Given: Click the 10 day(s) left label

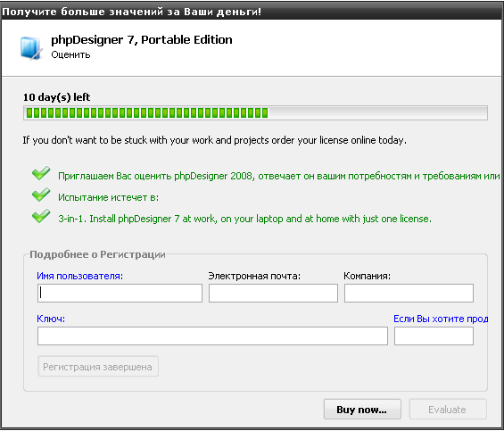Looking at the screenshot, I should tap(56, 97).
